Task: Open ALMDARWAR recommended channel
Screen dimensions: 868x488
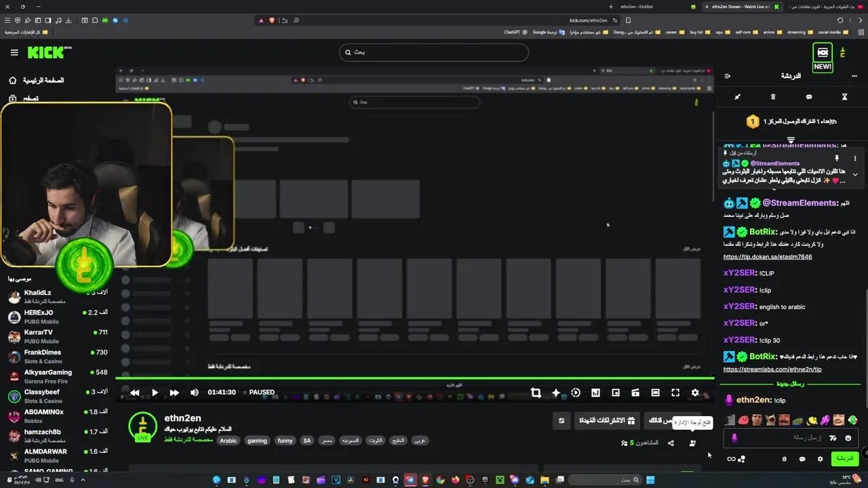Action: click(58, 455)
